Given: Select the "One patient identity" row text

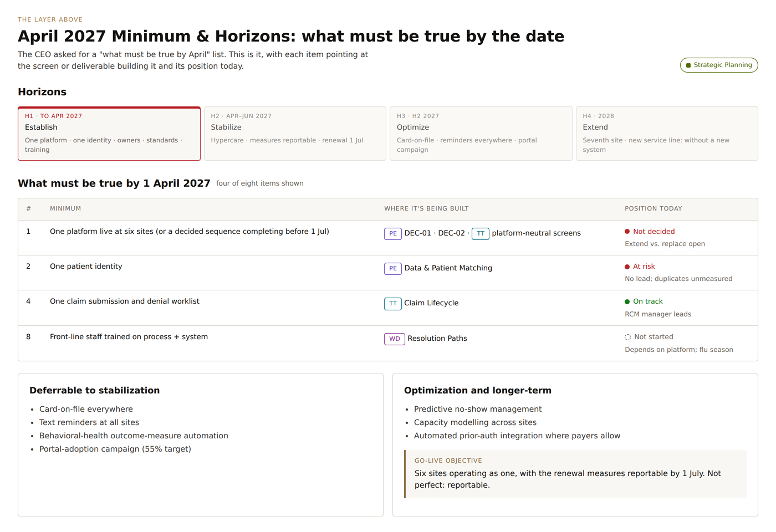Looking at the screenshot, I should click(x=86, y=267).
